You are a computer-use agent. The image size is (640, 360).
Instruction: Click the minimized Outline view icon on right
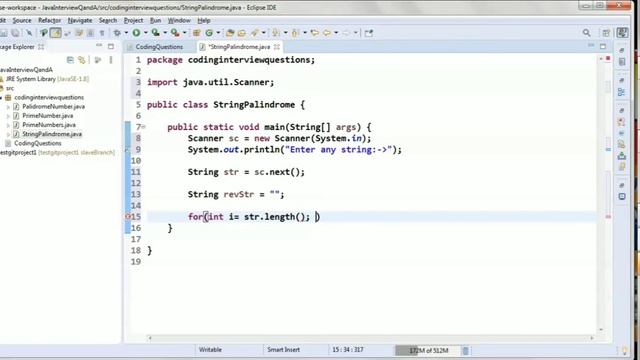(x=621, y=92)
